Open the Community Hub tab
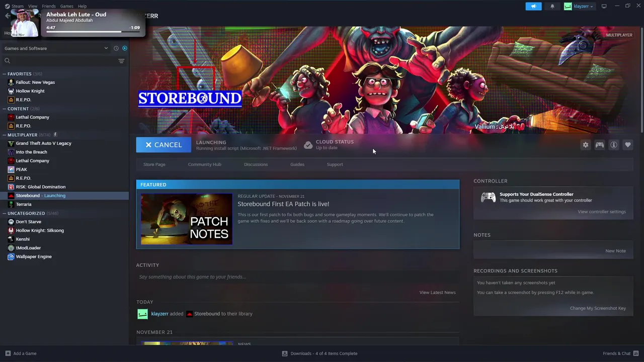644x362 pixels. click(x=204, y=164)
